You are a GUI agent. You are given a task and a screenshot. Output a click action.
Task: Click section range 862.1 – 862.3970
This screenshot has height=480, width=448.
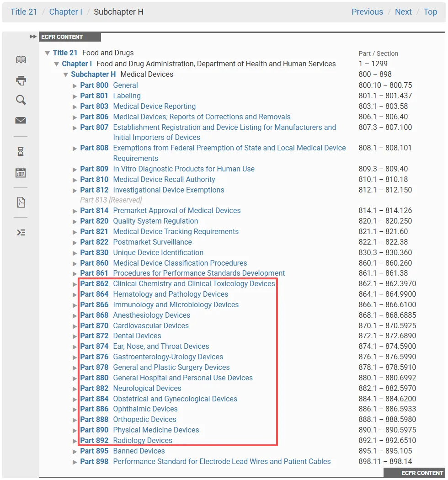click(387, 283)
